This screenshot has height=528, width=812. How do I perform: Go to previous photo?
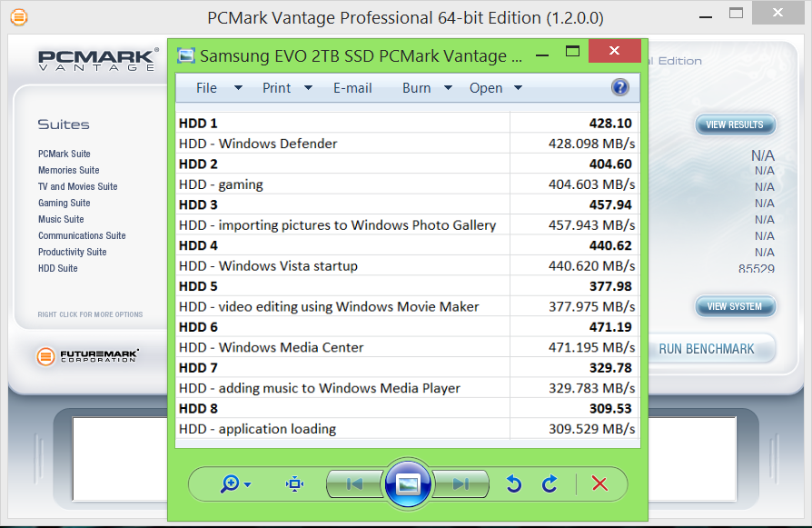pyautogui.click(x=355, y=483)
